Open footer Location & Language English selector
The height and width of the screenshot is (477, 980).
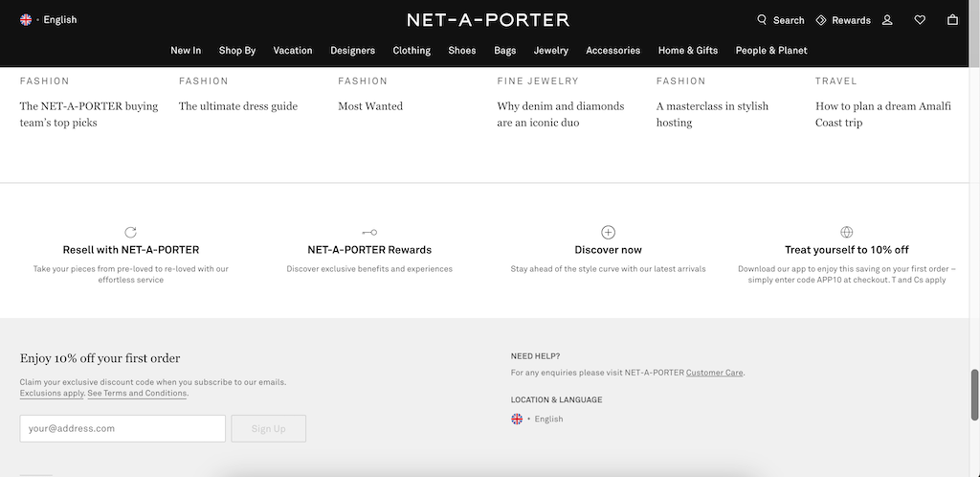click(x=537, y=419)
